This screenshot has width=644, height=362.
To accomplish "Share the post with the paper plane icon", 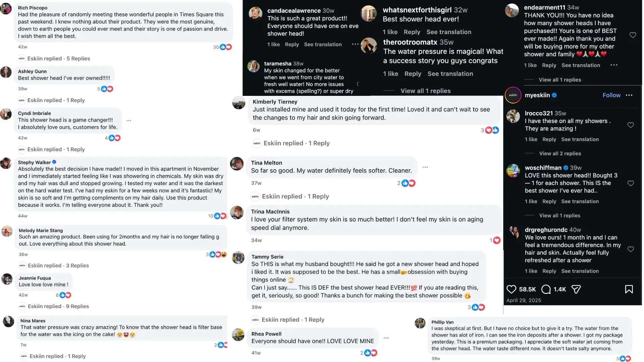I will coord(576,289).
